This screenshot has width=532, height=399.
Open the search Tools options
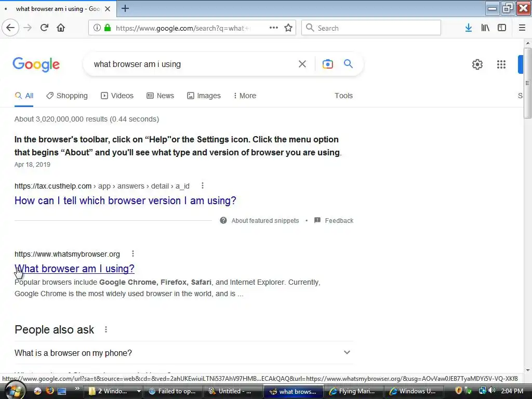pos(344,96)
